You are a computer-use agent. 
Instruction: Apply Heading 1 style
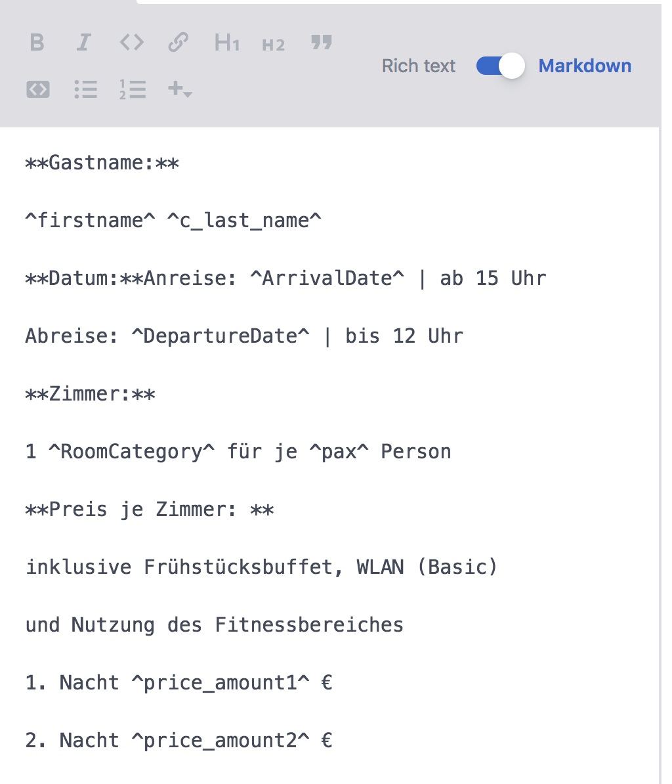[226, 43]
